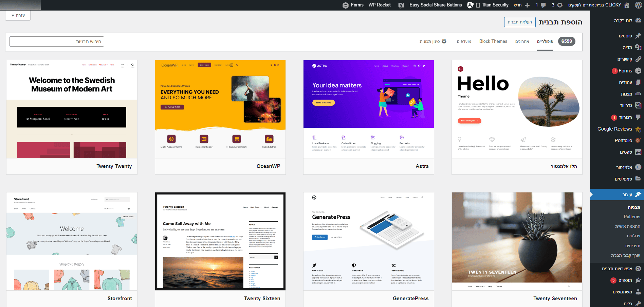Open the feature filter gear option
This screenshot has height=307, width=644.
coord(433,41)
